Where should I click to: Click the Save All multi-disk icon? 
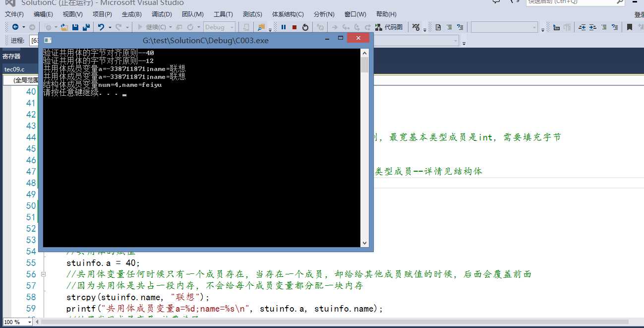pyautogui.click(x=86, y=27)
